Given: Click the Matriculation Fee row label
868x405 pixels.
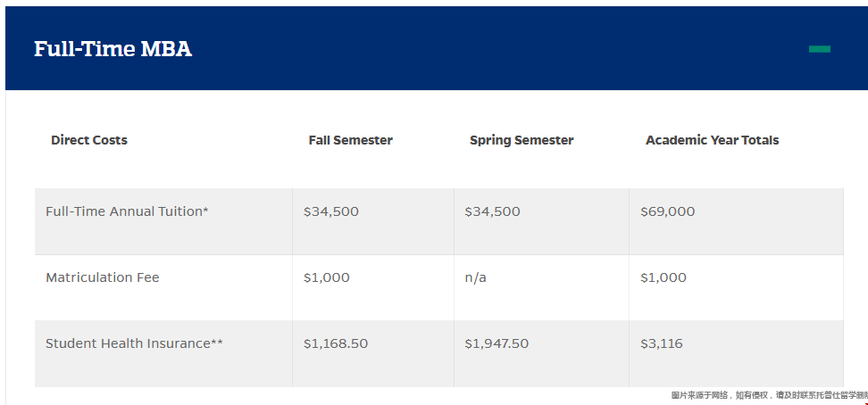Looking at the screenshot, I should 103,277.
